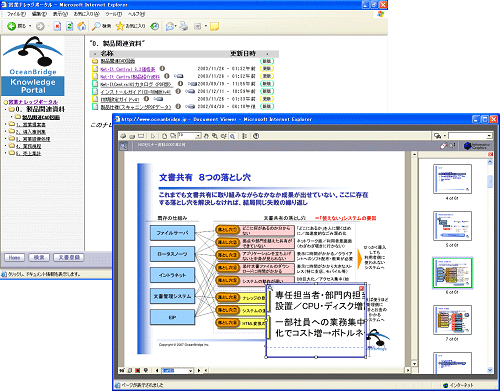The width and height of the screenshot is (502, 392).
Task: Click the Back arrow in portal browser window
Action: pyautogui.click(x=12, y=26)
